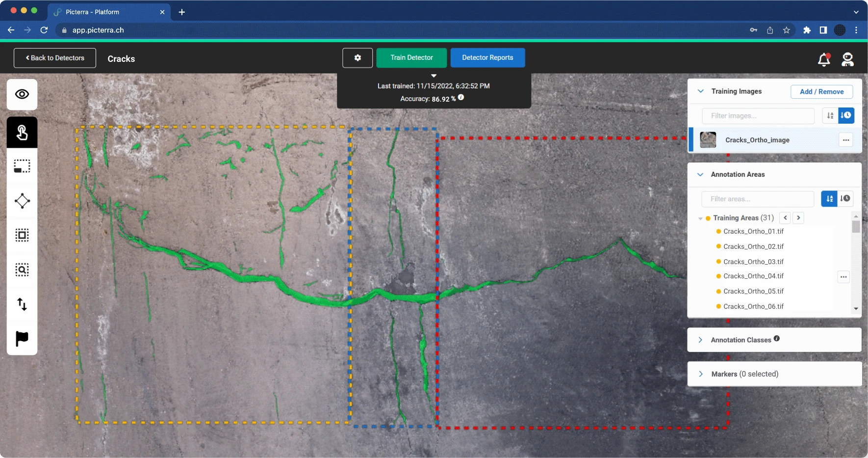
Task: Select the rectangle area drawing tool
Action: click(22, 166)
